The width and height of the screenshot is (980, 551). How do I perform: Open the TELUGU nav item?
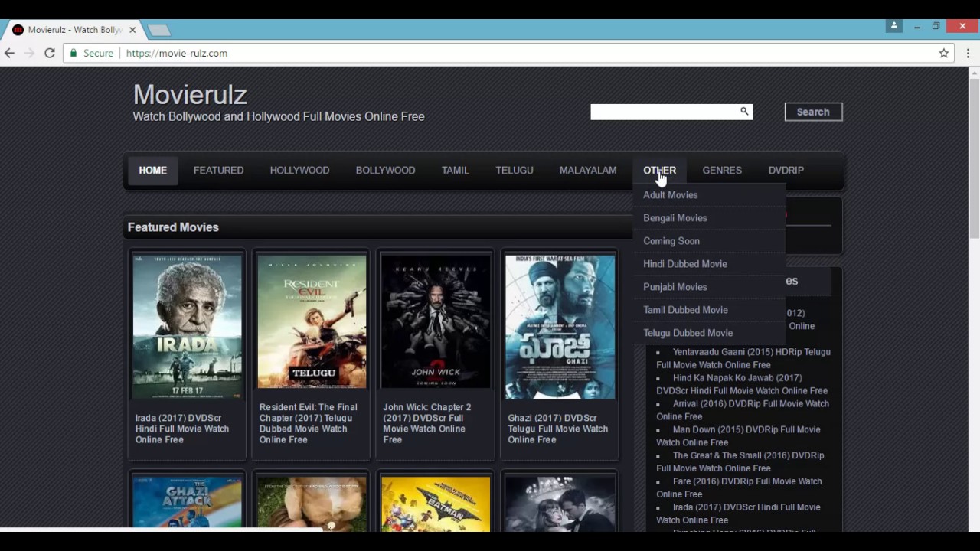pos(514,170)
